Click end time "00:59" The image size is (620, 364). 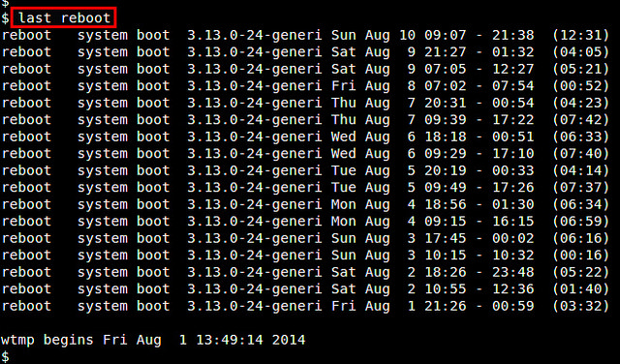pyautogui.click(x=513, y=306)
